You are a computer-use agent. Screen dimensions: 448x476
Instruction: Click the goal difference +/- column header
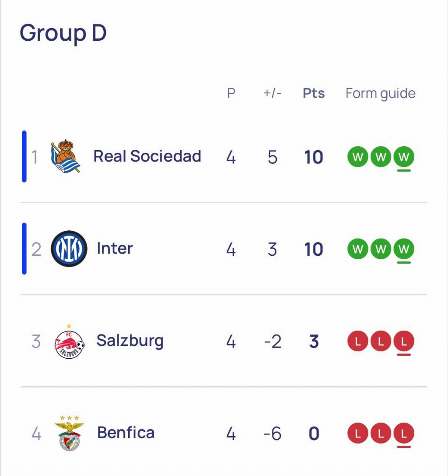[272, 93]
